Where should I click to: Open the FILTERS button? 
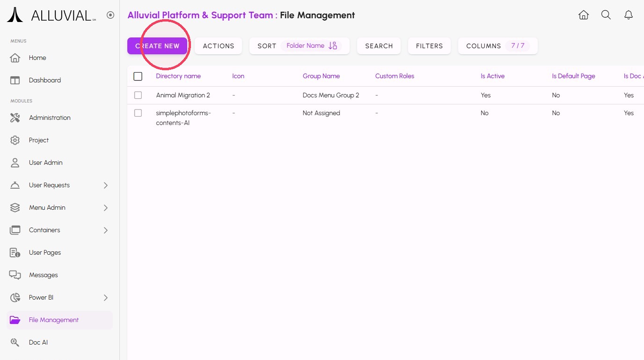pyautogui.click(x=429, y=46)
